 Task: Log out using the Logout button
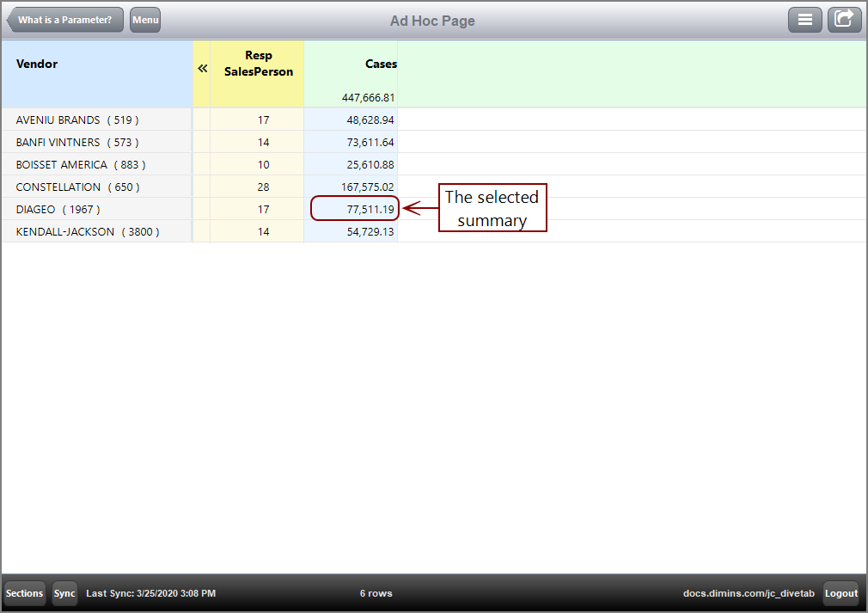[841, 593]
